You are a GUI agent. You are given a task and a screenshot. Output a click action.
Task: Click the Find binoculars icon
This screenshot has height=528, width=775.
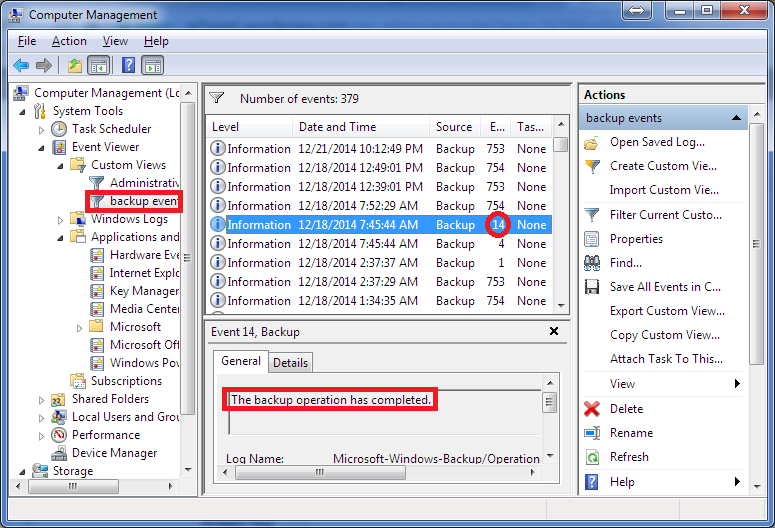tap(592, 263)
